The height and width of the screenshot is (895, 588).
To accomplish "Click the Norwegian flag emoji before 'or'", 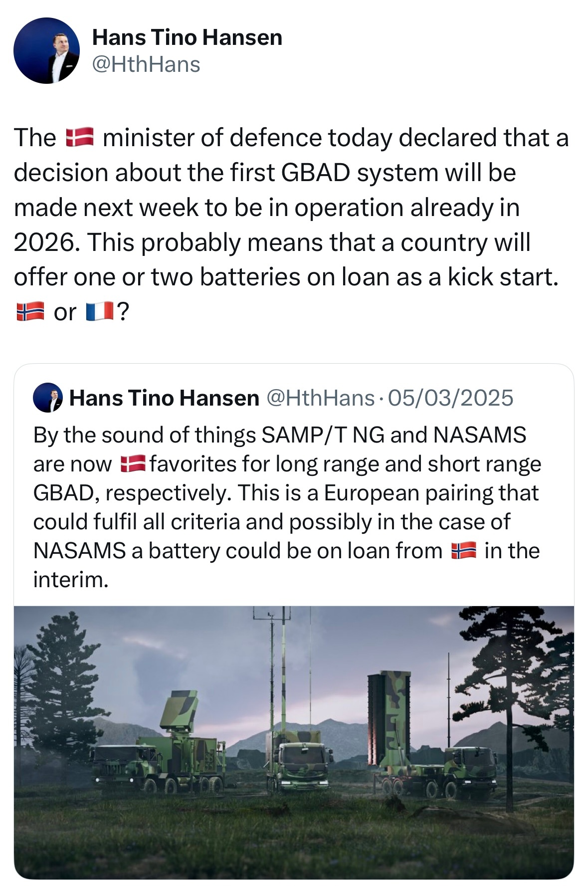I will pyautogui.click(x=30, y=312).
